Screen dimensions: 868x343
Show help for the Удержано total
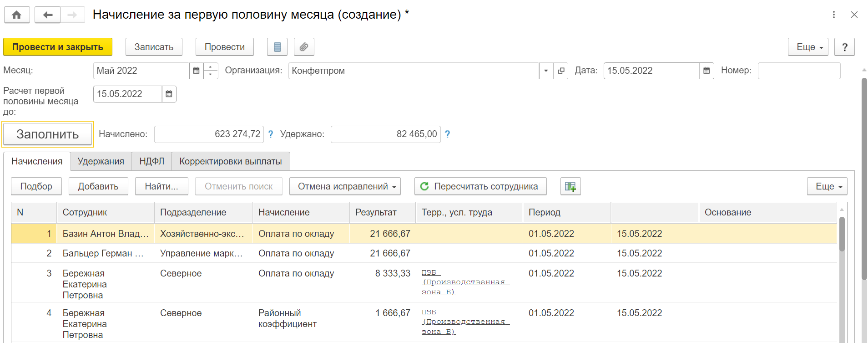point(447,134)
